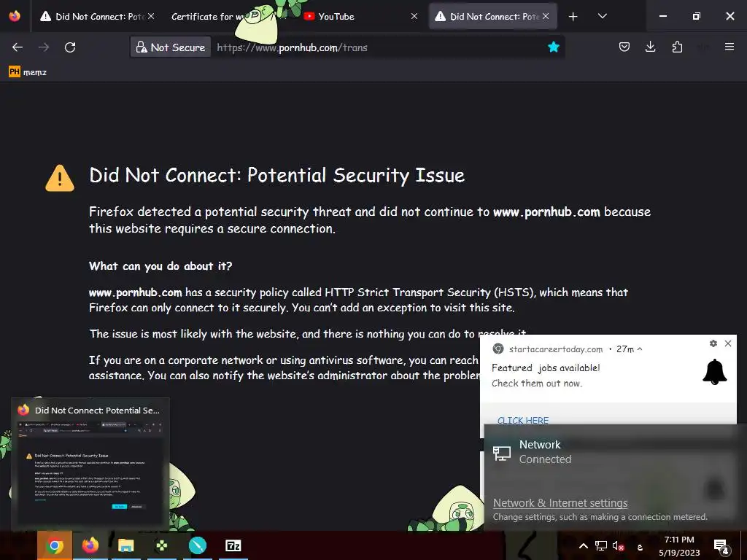Click the input language tray indicator

[x=640, y=547]
